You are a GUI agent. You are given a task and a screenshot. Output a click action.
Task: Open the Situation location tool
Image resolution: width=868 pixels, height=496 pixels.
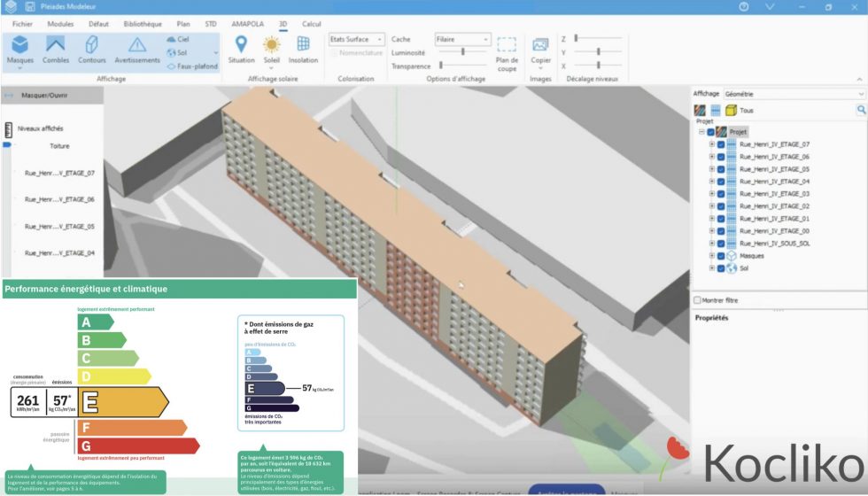[241, 49]
